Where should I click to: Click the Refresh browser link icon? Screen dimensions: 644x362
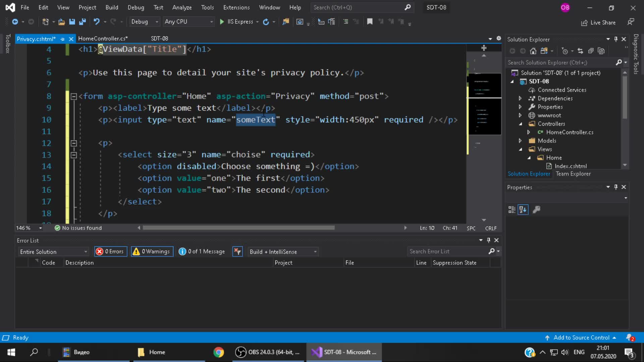pyautogui.click(x=266, y=22)
